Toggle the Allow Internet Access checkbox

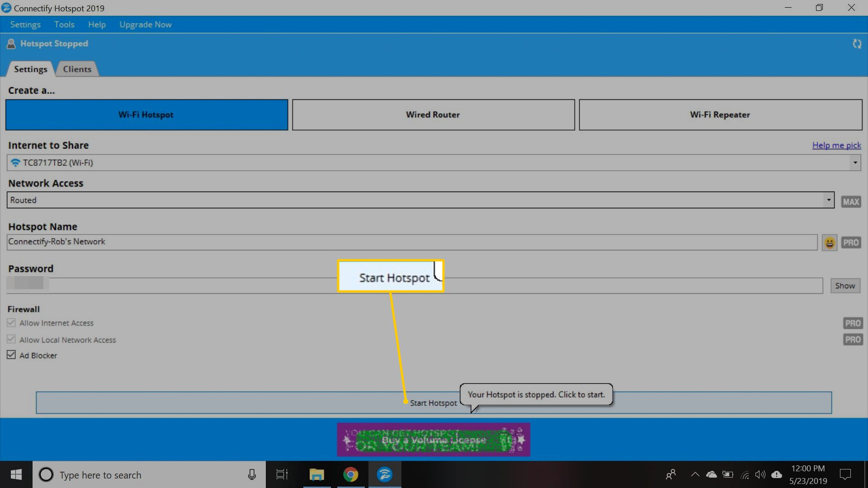pos(11,322)
